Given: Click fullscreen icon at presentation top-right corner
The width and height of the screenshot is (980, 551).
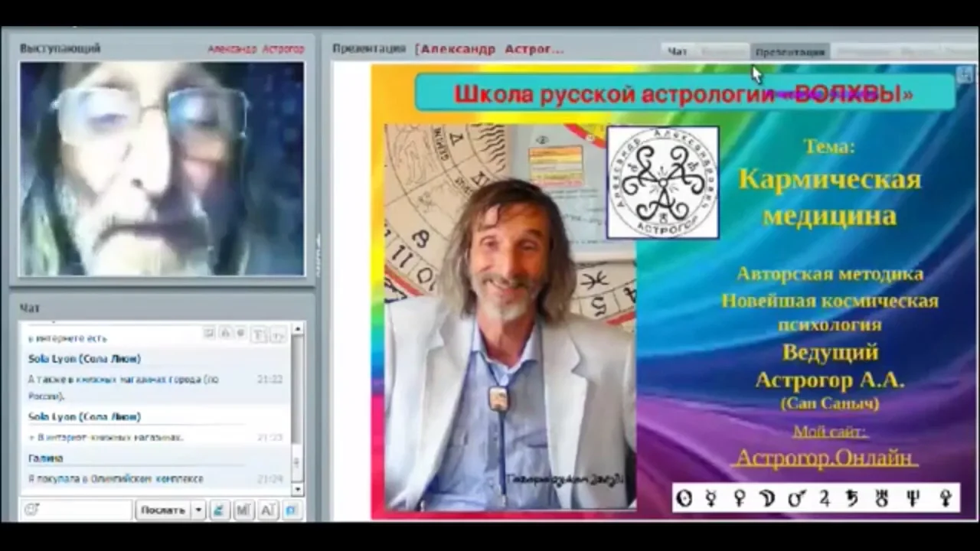Looking at the screenshot, I should click(964, 73).
